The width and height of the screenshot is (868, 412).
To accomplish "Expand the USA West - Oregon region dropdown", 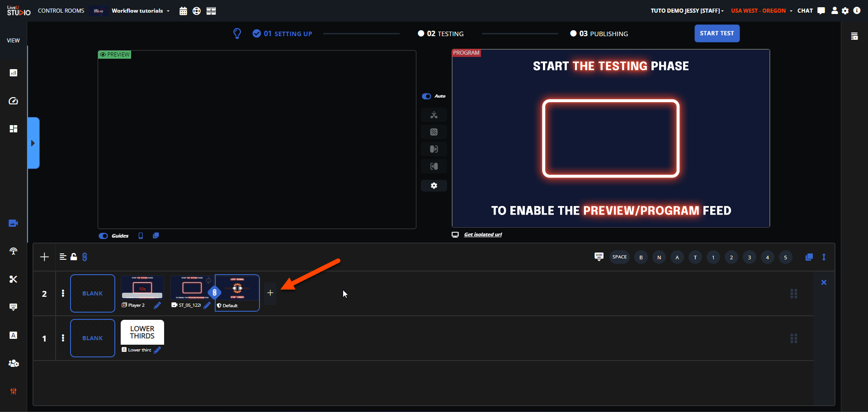I will pyautogui.click(x=761, y=11).
